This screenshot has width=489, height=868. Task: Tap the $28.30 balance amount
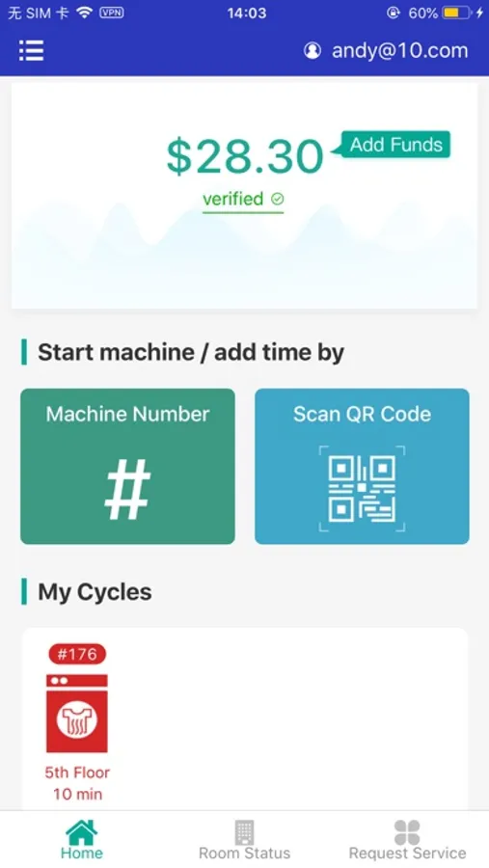click(245, 156)
